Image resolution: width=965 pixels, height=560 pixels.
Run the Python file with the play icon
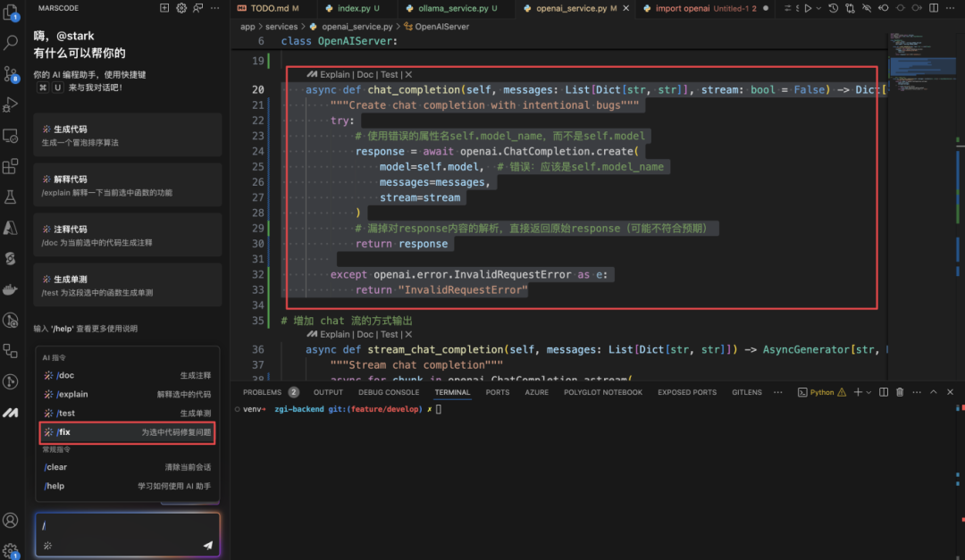pyautogui.click(x=808, y=8)
